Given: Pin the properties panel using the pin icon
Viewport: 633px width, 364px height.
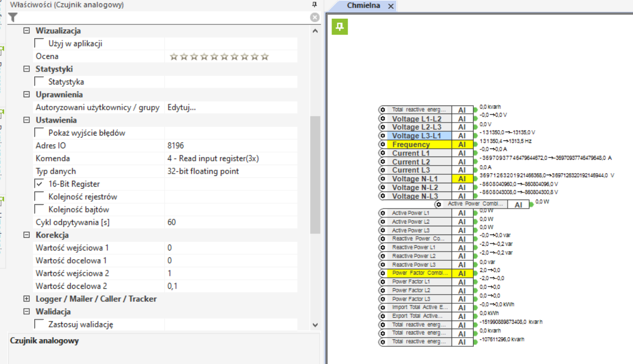Looking at the screenshot, I should click(314, 4).
